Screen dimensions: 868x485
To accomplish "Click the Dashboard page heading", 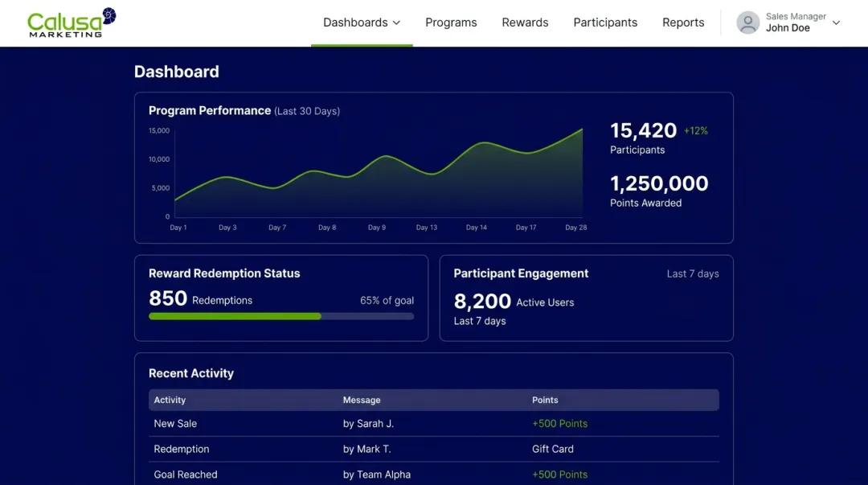I will [177, 72].
